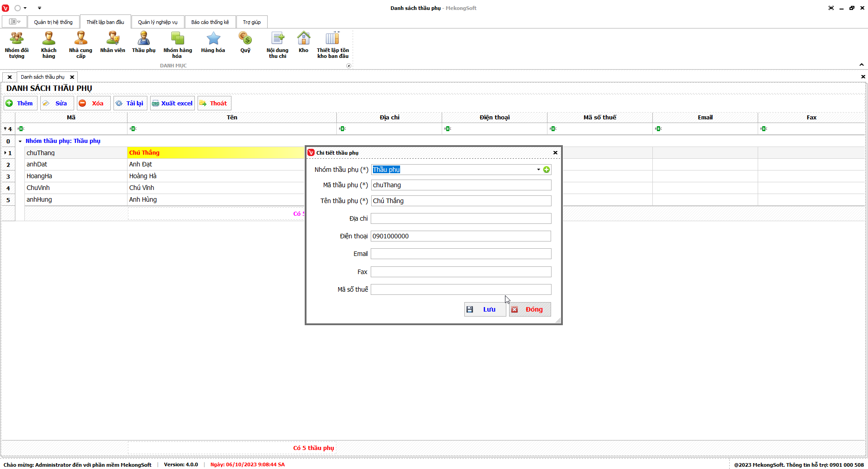This screenshot has height=469, width=868.
Task: Click into the Địa chỉ input field
Action: tap(461, 218)
